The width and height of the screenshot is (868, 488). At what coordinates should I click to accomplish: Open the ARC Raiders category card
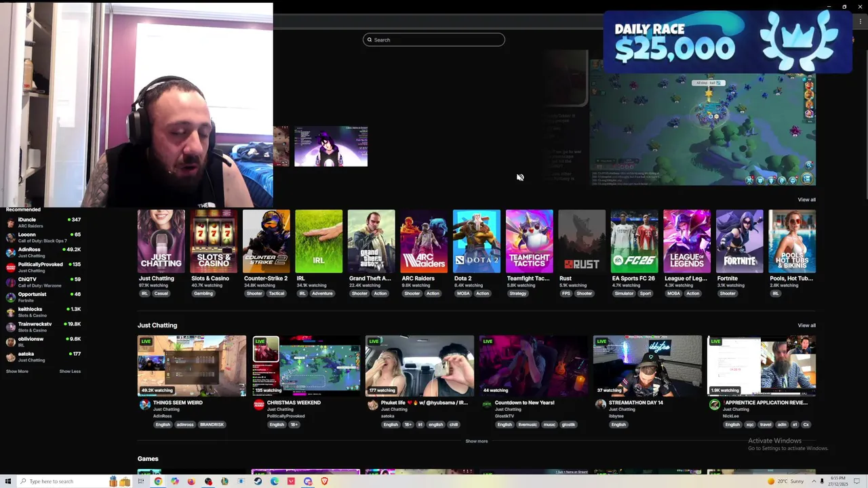tap(424, 241)
